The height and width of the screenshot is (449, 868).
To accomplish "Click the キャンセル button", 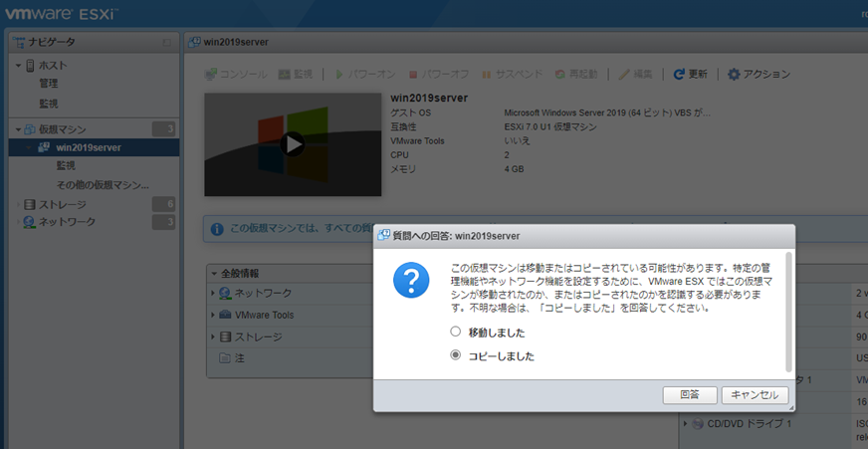I will click(755, 395).
